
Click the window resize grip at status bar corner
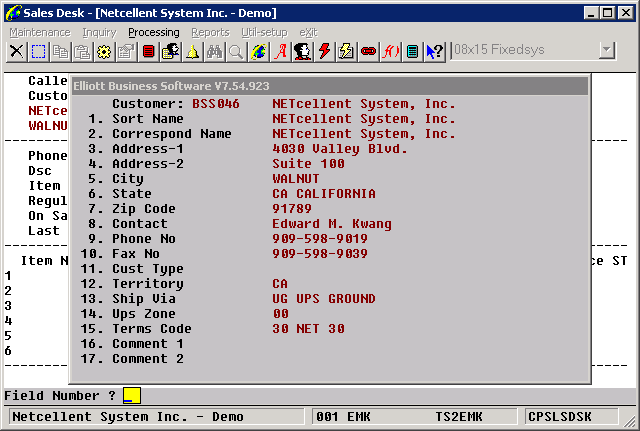[x=631, y=420]
